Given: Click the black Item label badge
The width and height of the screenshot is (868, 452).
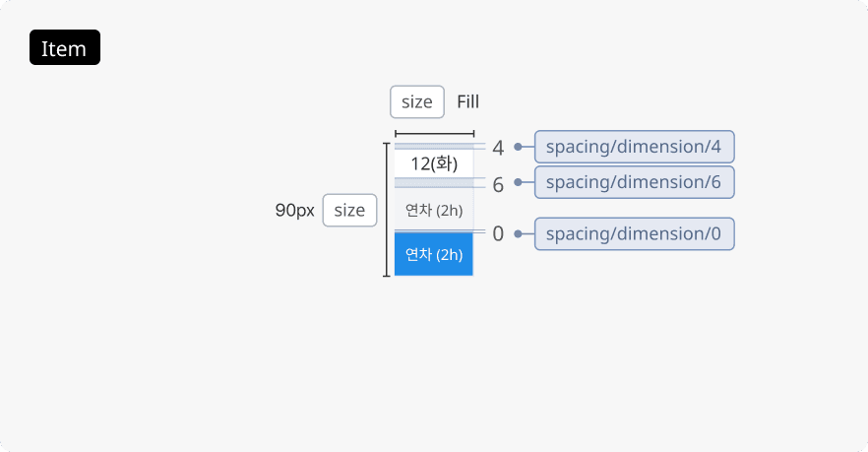Looking at the screenshot, I should pos(65,48).
